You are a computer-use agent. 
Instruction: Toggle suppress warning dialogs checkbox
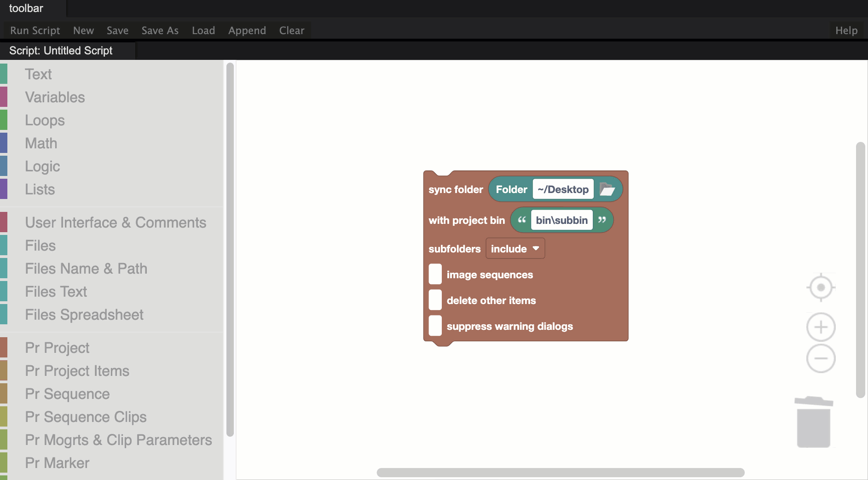[x=435, y=326]
